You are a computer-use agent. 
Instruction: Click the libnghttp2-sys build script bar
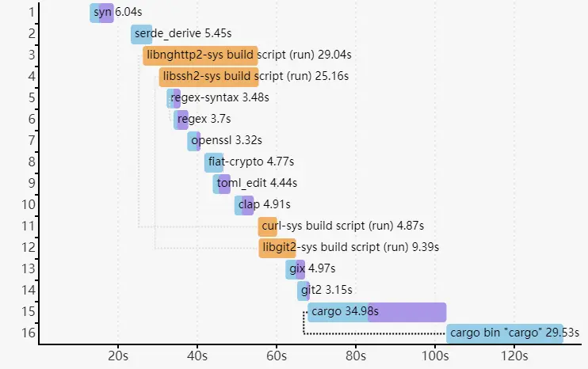(200, 55)
